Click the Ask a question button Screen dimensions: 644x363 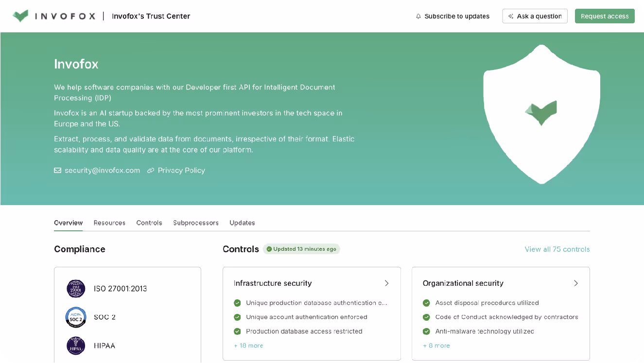click(x=535, y=16)
